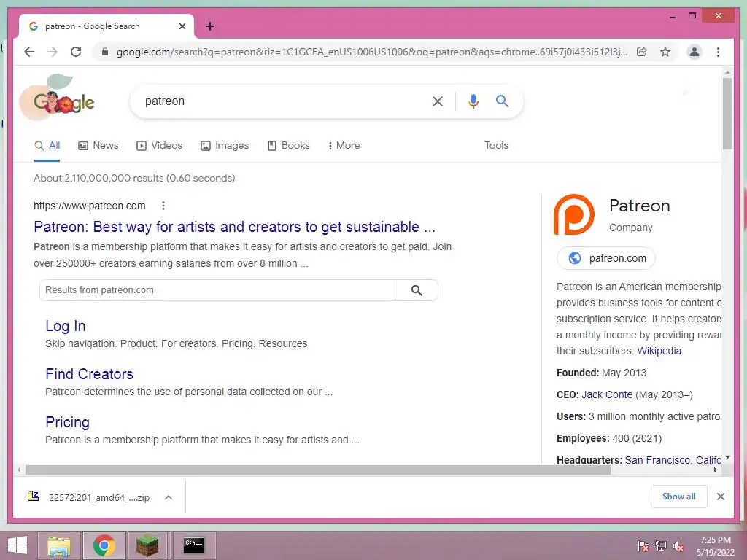Clear the search box with the X icon
The image size is (747, 560).
coord(438,101)
